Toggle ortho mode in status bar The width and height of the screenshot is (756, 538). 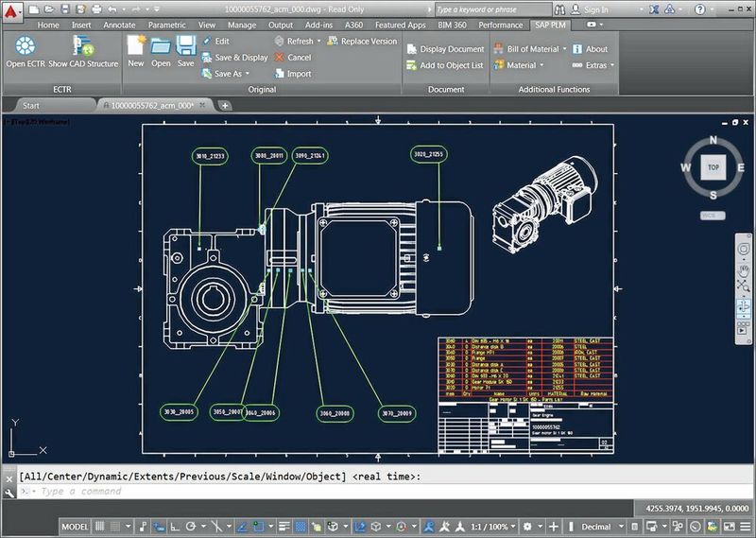coord(175,527)
